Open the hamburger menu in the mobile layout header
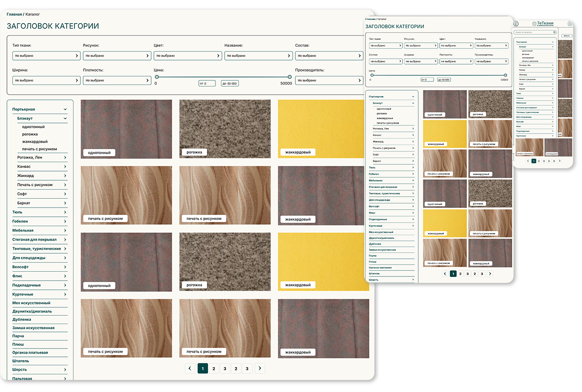The image size is (582, 392). (570, 24)
